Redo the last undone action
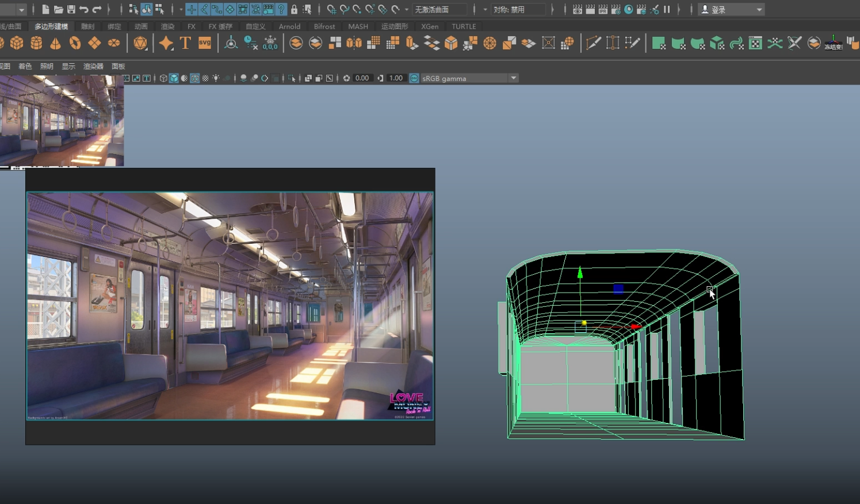This screenshot has height=504, width=860. (x=97, y=9)
